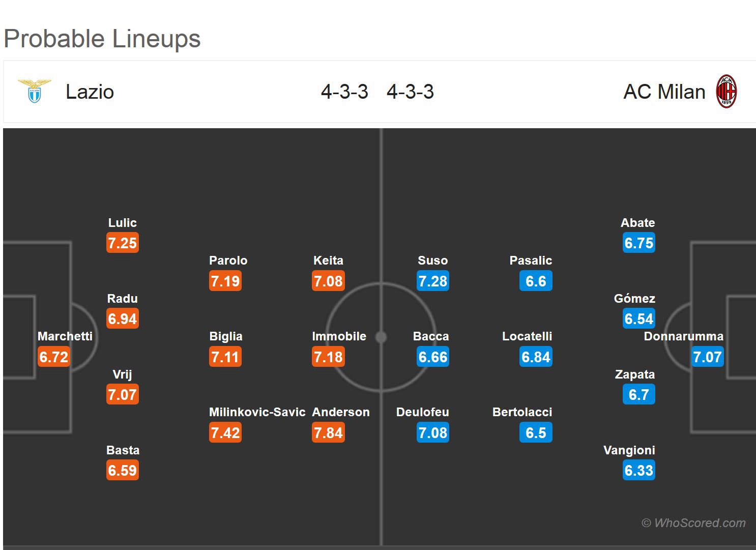Open the Lazio team name link

click(90, 92)
